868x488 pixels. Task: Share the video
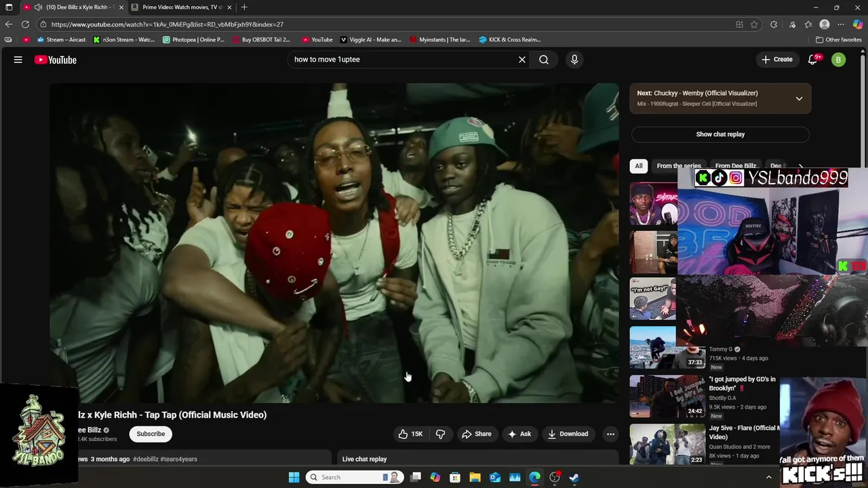476,434
